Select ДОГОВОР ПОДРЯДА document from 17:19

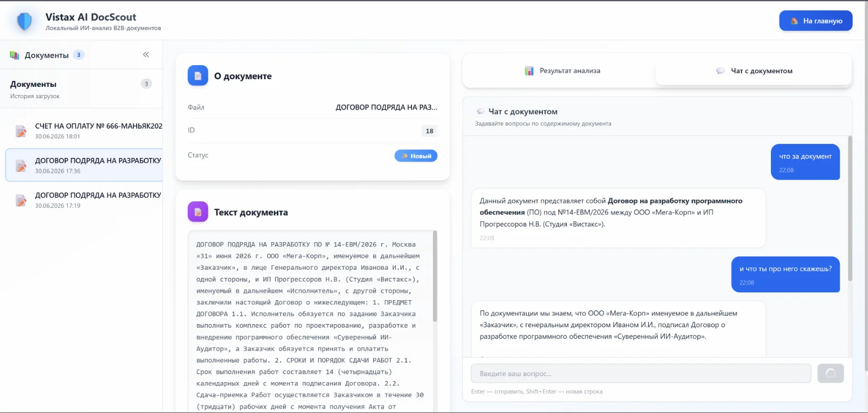tap(84, 200)
